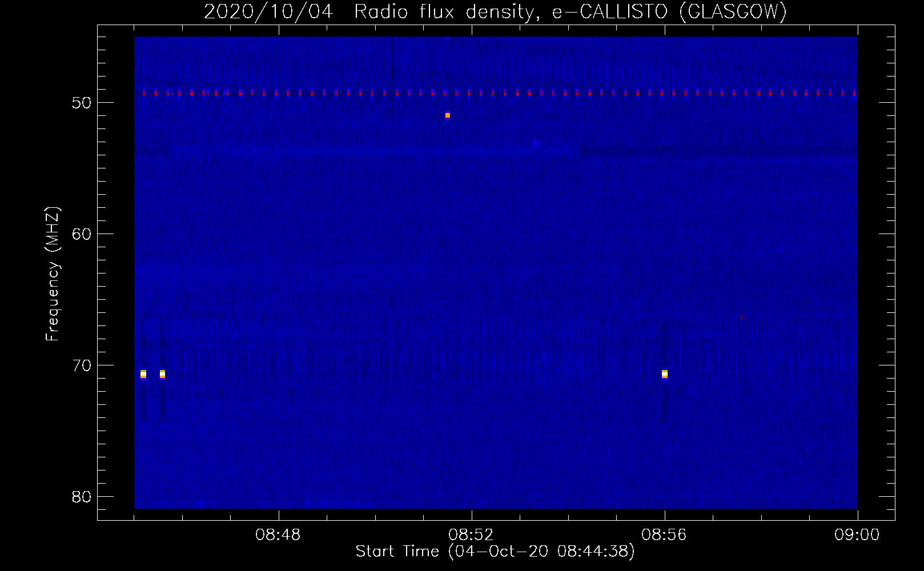Click the 'Start Time' axis label
This screenshot has width=924, height=571.
pyautogui.click(x=495, y=552)
